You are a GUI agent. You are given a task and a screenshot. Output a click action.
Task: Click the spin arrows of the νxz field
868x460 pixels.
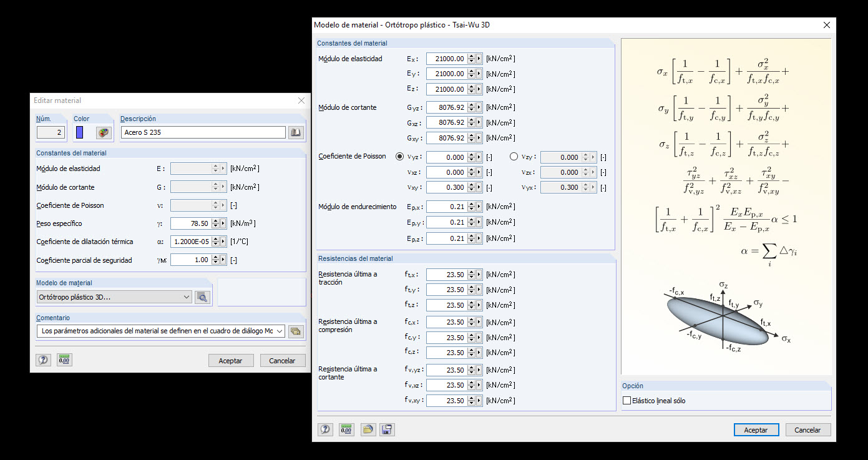[x=471, y=172]
